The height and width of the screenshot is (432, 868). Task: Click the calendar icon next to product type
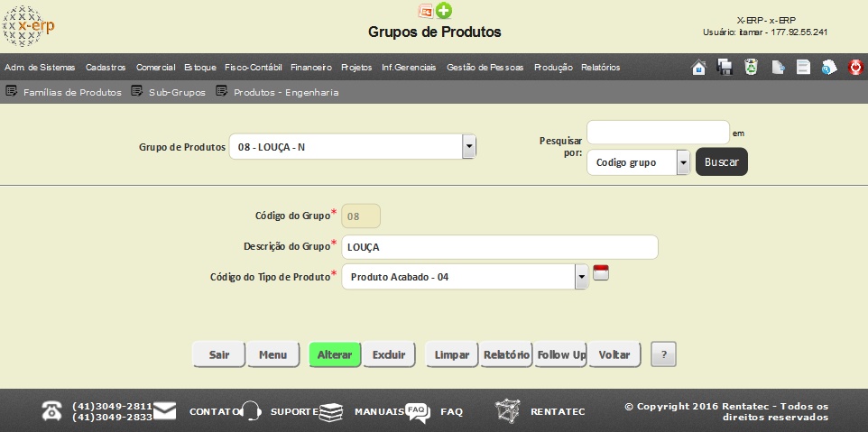pyautogui.click(x=601, y=272)
